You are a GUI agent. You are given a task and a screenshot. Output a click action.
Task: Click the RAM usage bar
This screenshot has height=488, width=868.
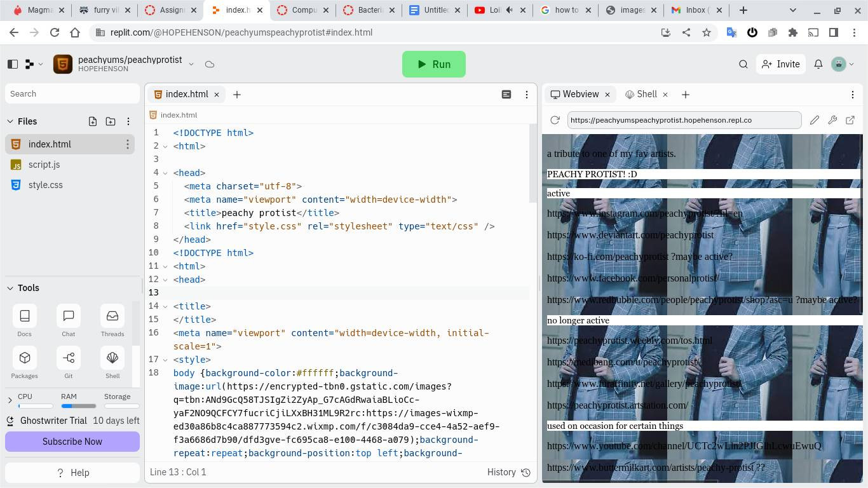coord(78,405)
